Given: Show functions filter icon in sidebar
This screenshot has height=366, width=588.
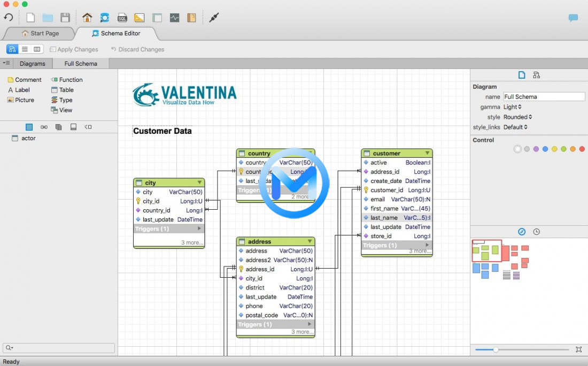Looking at the screenshot, I should [x=88, y=127].
